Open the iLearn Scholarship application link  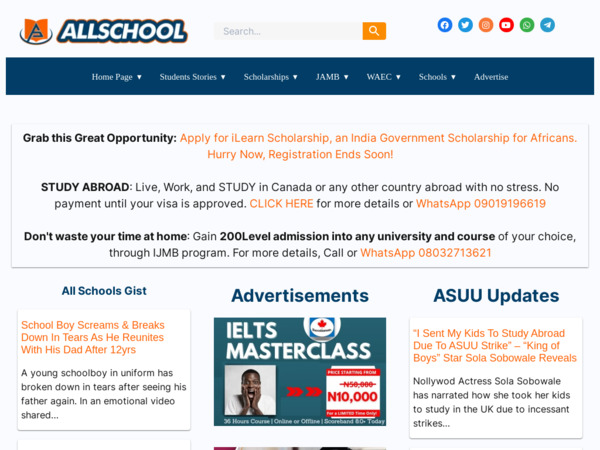click(378, 146)
